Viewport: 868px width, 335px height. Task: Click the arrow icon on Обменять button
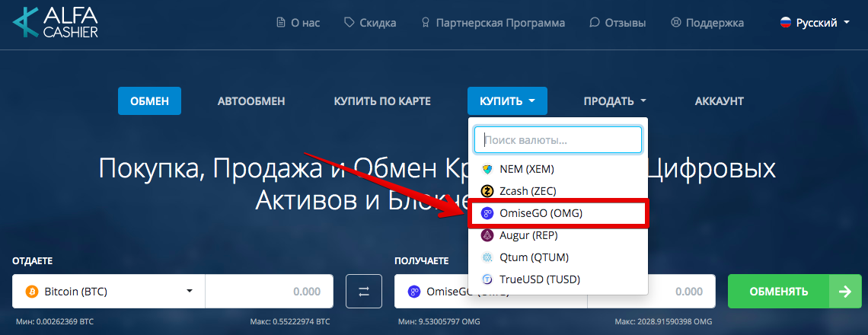tap(845, 292)
